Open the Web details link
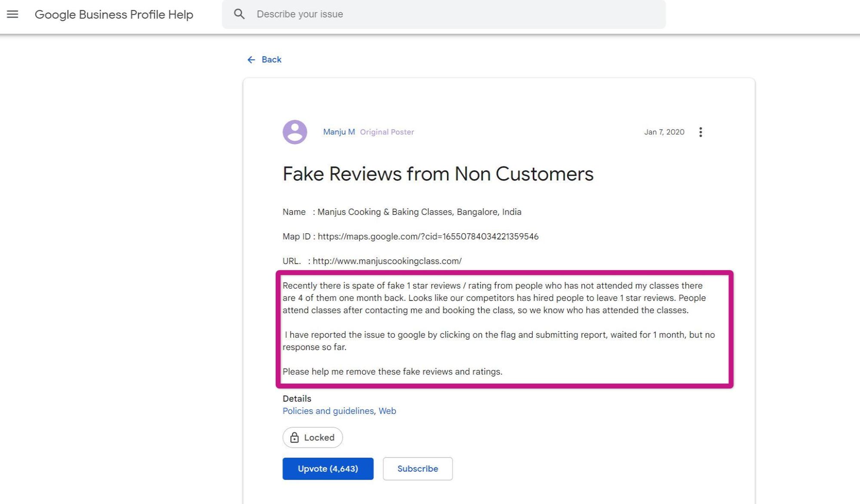860x504 pixels. 387,411
